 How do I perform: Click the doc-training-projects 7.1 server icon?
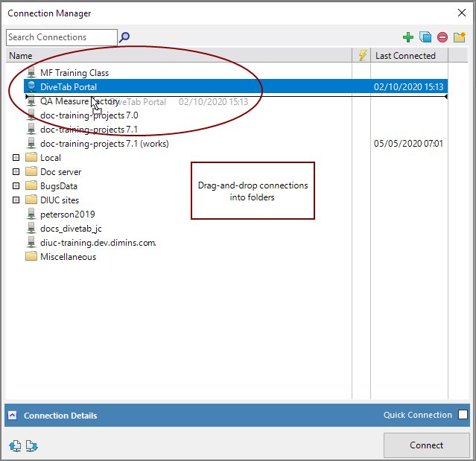31,129
